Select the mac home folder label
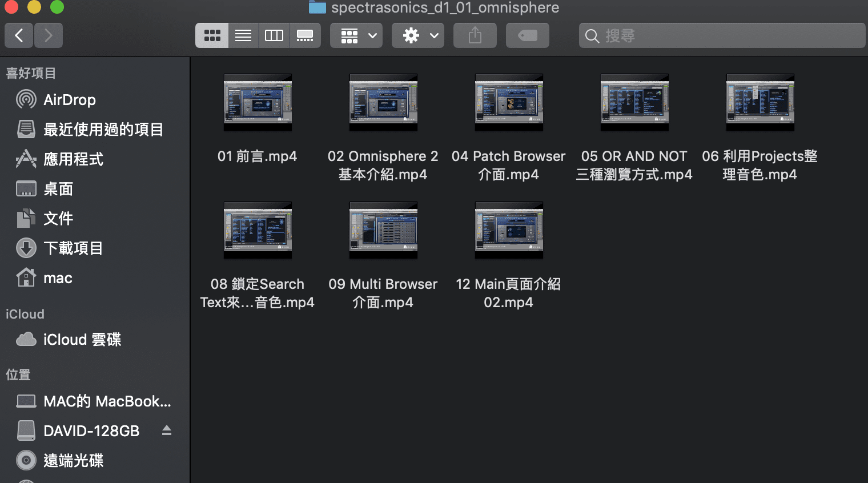The height and width of the screenshot is (483, 868). (58, 278)
